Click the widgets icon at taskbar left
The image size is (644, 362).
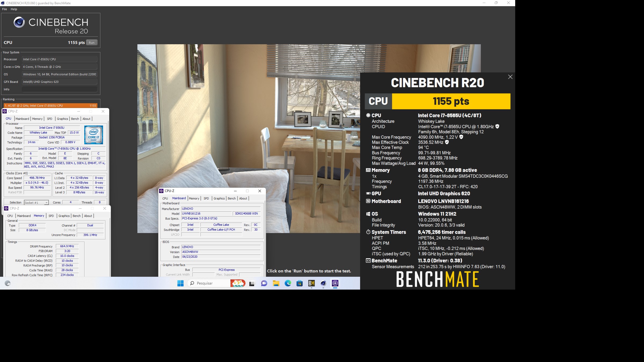click(x=8, y=283)
